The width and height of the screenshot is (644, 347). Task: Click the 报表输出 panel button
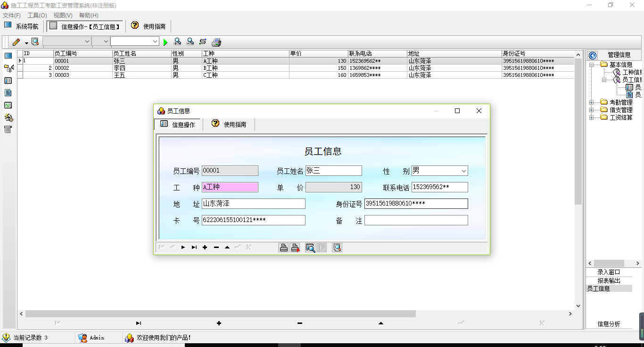click(x=609, y=281)
